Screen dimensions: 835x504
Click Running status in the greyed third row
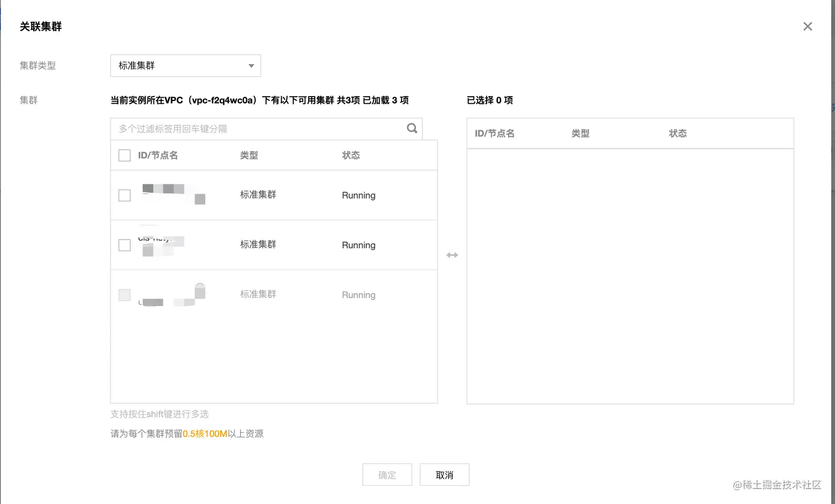pos(358,295)
